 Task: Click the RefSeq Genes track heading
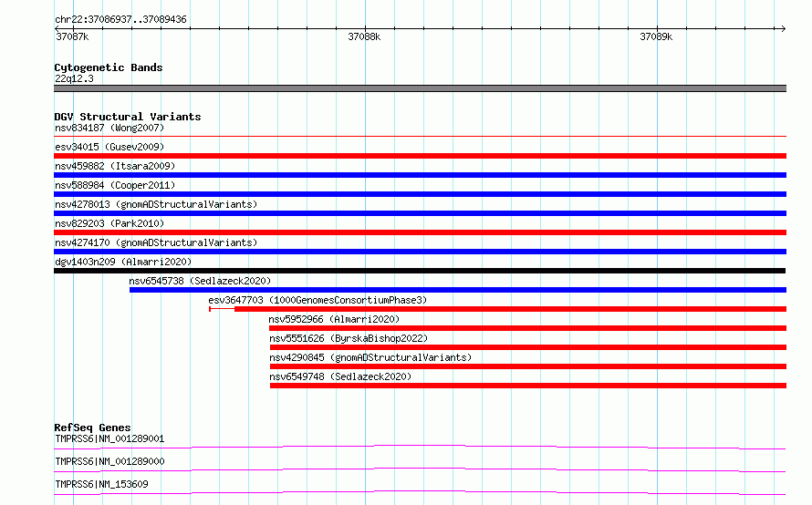tap(92, 428)
